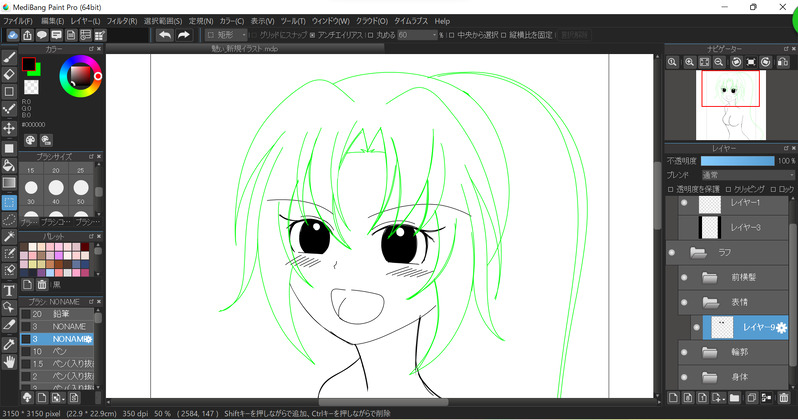The width and height of the screenshot is (798, 420).
Task: Enable ロック checkbox in Layer panel
Action: (773, 189)
